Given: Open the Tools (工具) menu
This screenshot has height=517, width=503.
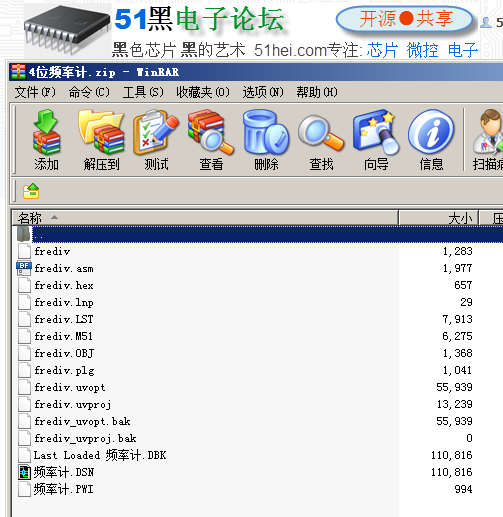Looking at the screenshot, I should pos(143,92).
